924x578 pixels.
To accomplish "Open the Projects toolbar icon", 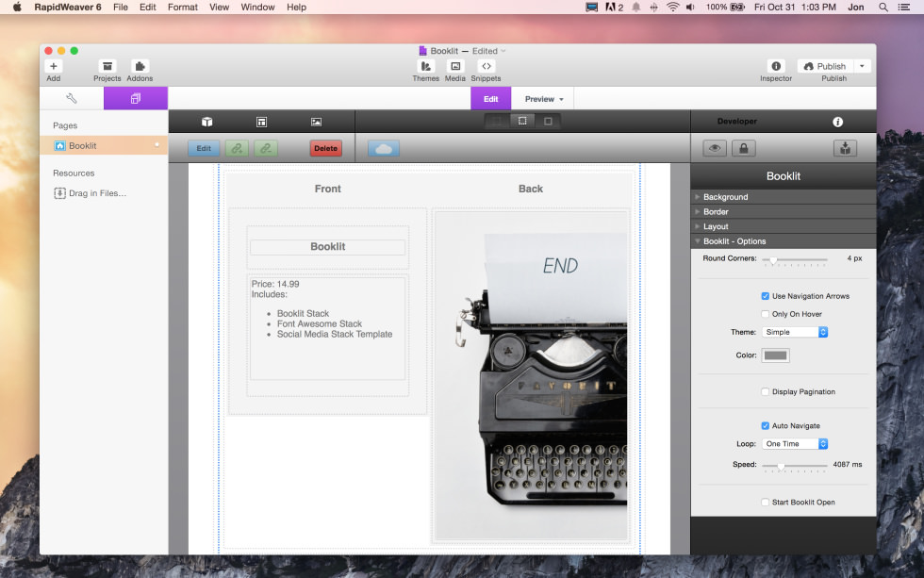I will pos(107,66).
